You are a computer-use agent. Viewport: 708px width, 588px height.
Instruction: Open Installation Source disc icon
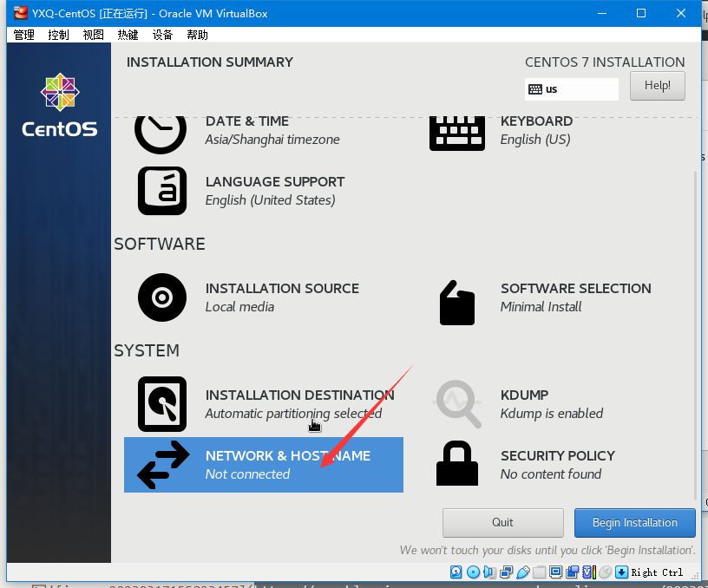point(162,297)
